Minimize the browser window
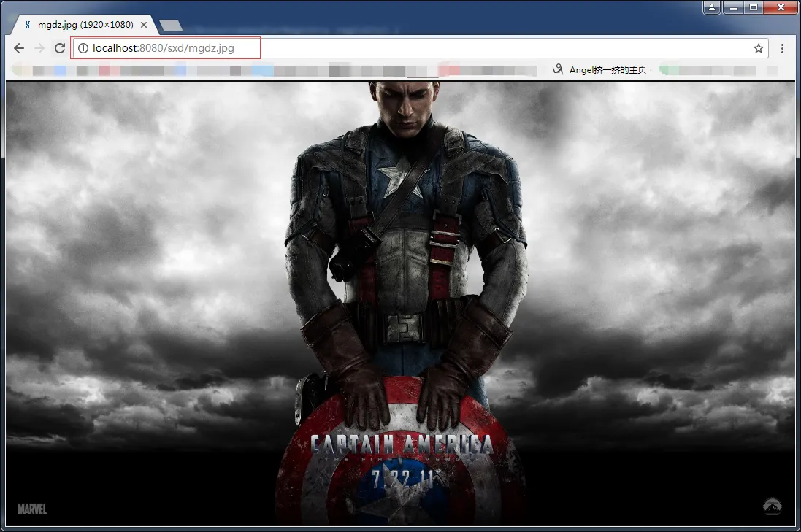This screenshot has height=532, width=801. pyautogui.click(x=733, y=7)
